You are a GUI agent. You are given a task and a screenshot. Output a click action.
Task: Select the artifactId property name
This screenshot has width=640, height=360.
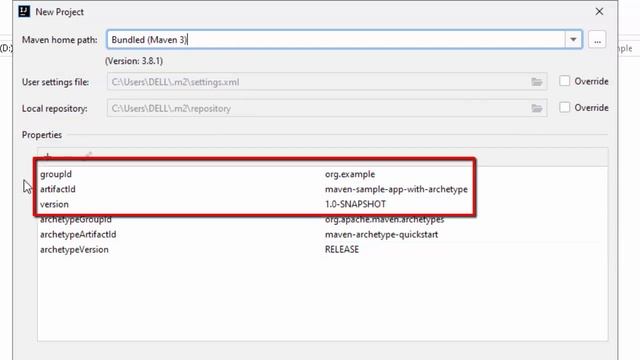tap(58, 189)
